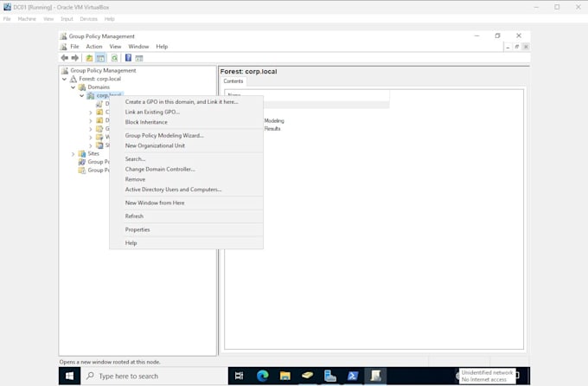Open File Explorer from the taskbar

click(x=285, y=376)
